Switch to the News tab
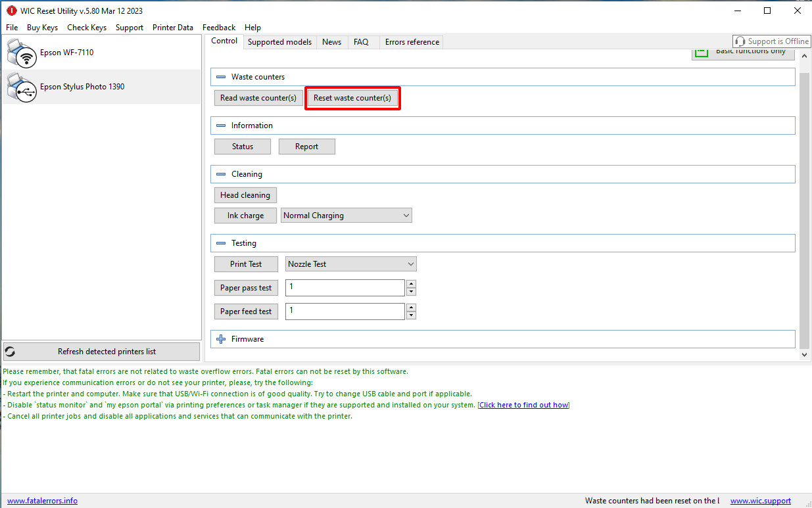The height and width of the screenshot is (508, 812). pyautogui.click(x=331, y=42)
